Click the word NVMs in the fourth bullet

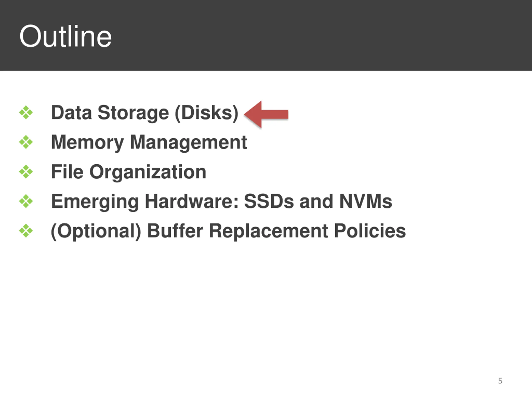(366, 201)
